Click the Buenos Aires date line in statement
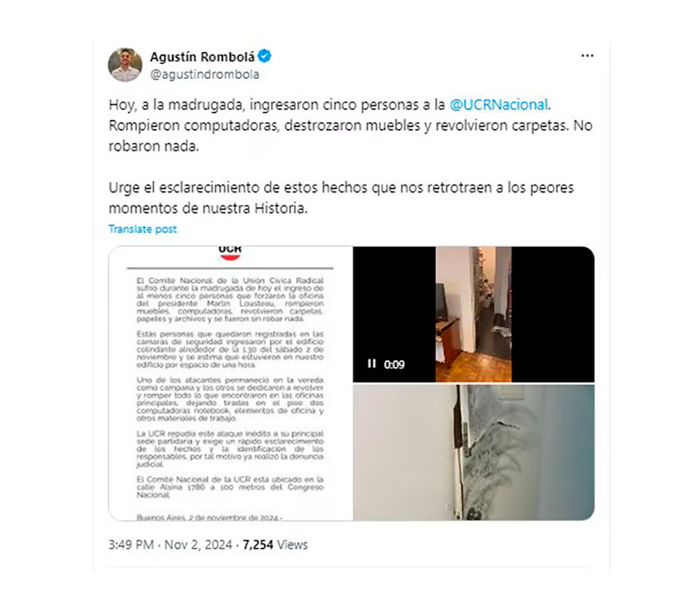The height and width of the screenshot is (600, 700). click(x=209, y=517)
